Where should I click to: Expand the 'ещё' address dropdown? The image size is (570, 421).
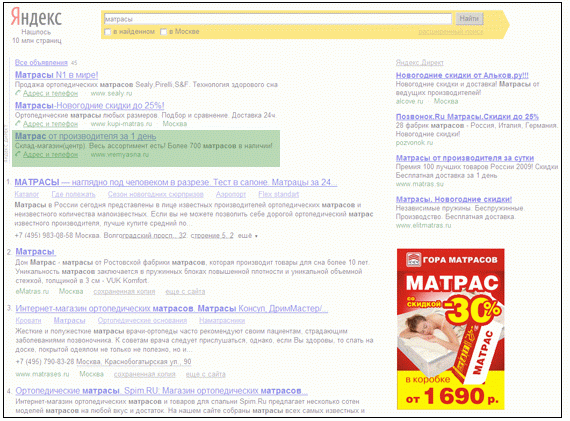tap(248, 236)
